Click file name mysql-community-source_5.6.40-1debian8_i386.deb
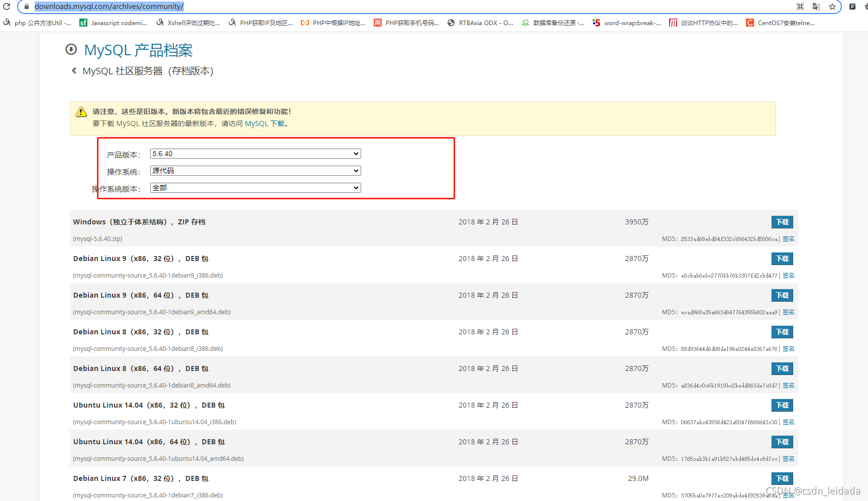868x501 pixels. (148, 349)
